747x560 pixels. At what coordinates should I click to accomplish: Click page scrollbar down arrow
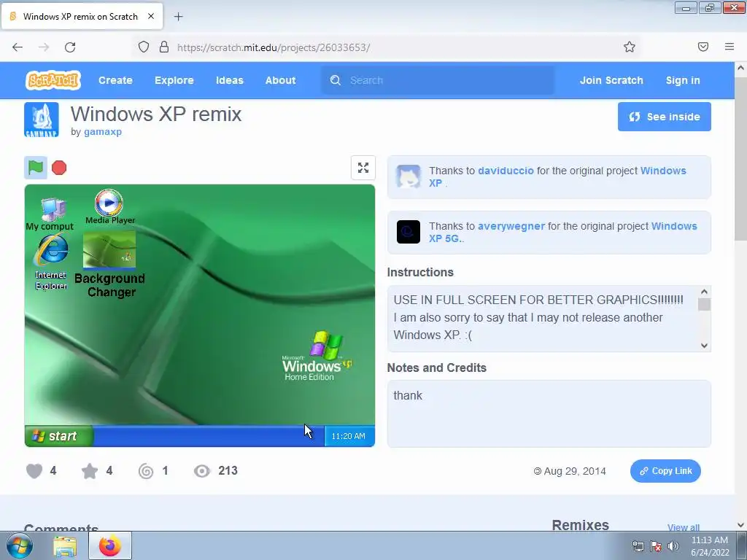coord(740,525)
